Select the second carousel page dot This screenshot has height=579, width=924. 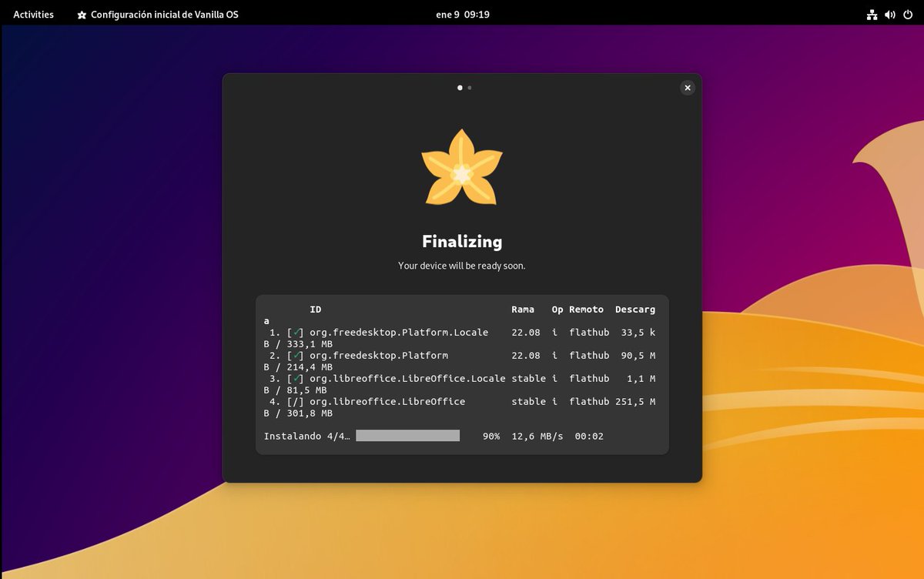click(x=470, y=88)
